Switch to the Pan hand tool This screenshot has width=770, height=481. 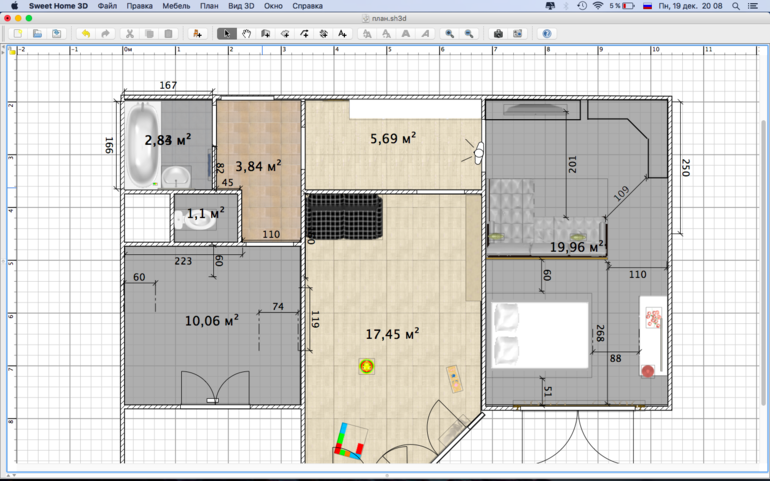[246, 34]
